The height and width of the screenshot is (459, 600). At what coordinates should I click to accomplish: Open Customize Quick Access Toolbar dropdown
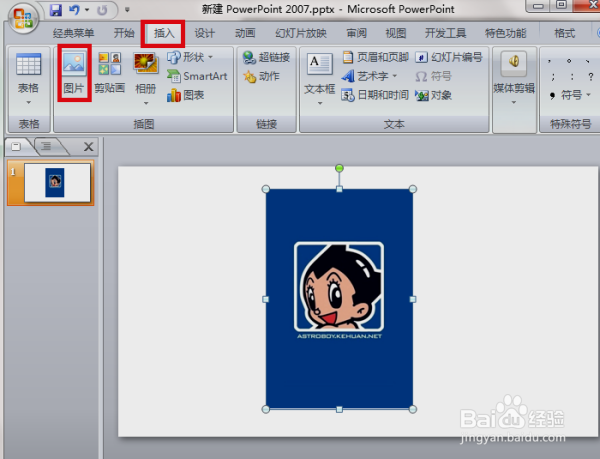click(127, 10)
